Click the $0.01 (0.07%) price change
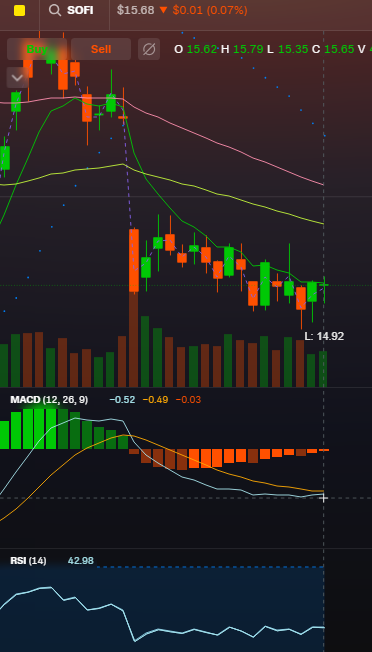Screen dimensions: 372x652 pyautogui.click(x=210, y=10)
